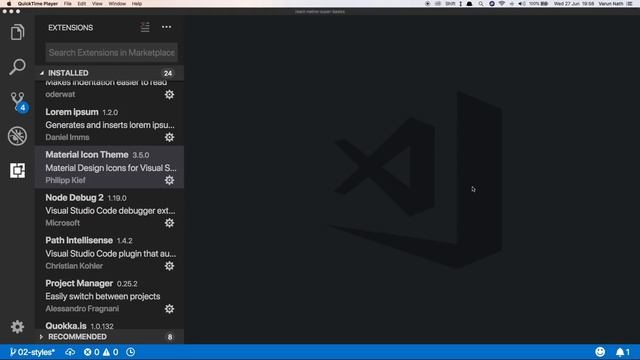This screenshot has height=360, width=640.
Task: Click the battery percentage indicator
Action: [538, 4]
